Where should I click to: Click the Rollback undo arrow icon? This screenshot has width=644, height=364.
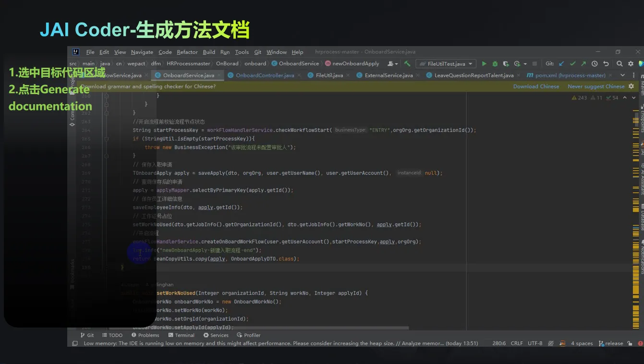606,64
